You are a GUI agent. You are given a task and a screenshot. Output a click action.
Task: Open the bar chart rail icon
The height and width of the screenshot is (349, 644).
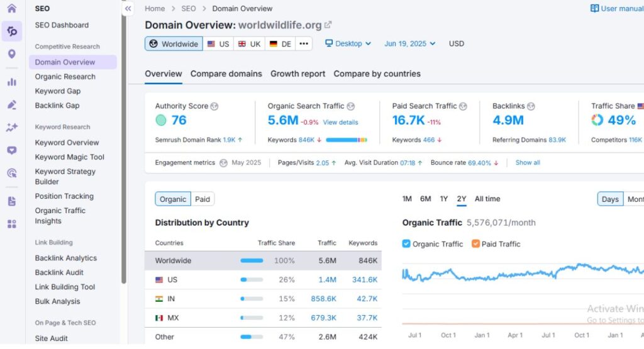tap(12, 82)
